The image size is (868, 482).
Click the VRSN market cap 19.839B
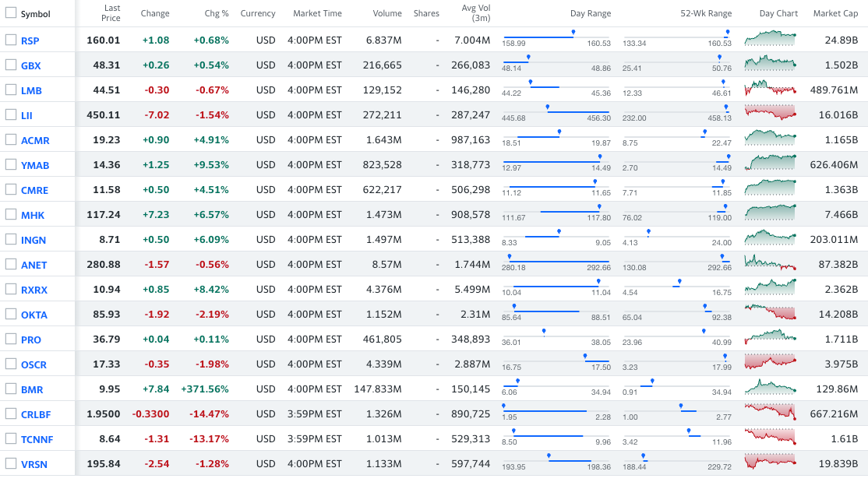click(838, 464)
